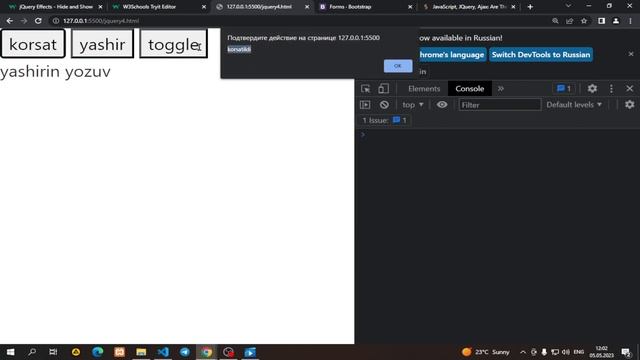Image resolution: width=640 pixels, height=360 pixels.
Task: Open Task View on the taskbar
Action: coord(53,352)
